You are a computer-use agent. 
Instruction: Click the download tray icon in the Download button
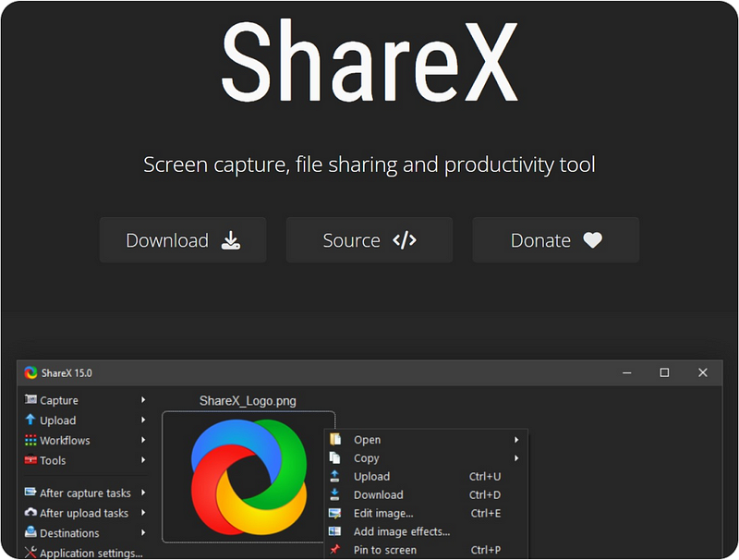tap(230, 240)
